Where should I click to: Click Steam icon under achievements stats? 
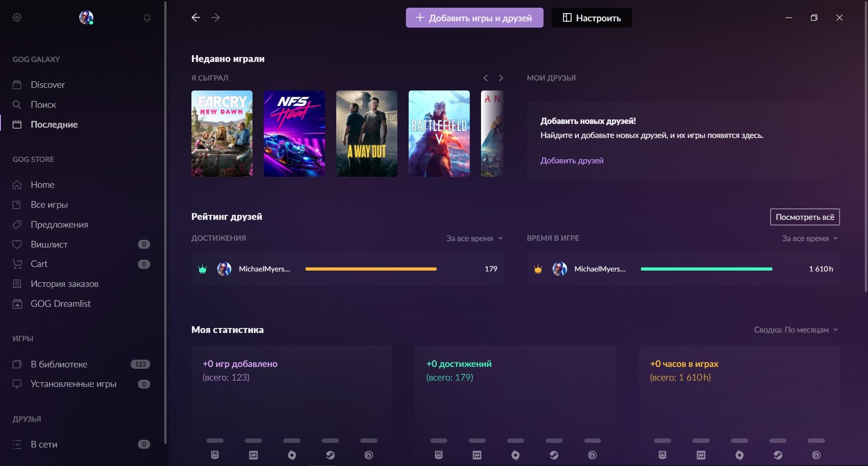tap(554, 455)
